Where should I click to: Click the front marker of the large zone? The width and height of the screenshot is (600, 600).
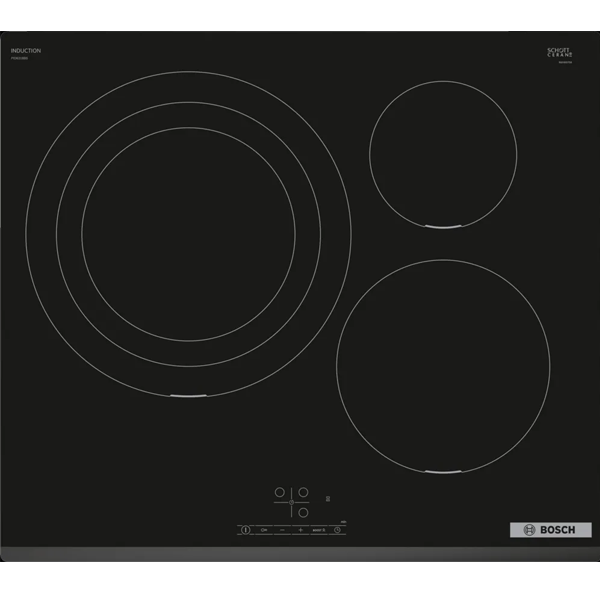point(188,397)
